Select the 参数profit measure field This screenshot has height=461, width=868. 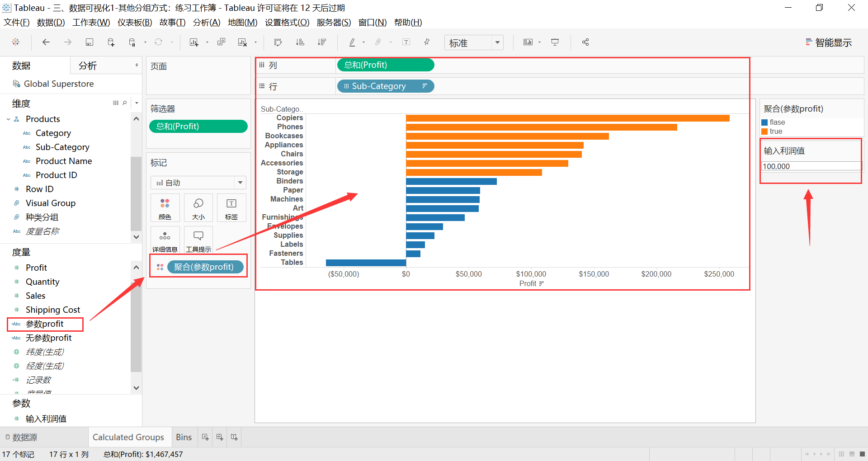click(x=45, y=324)
